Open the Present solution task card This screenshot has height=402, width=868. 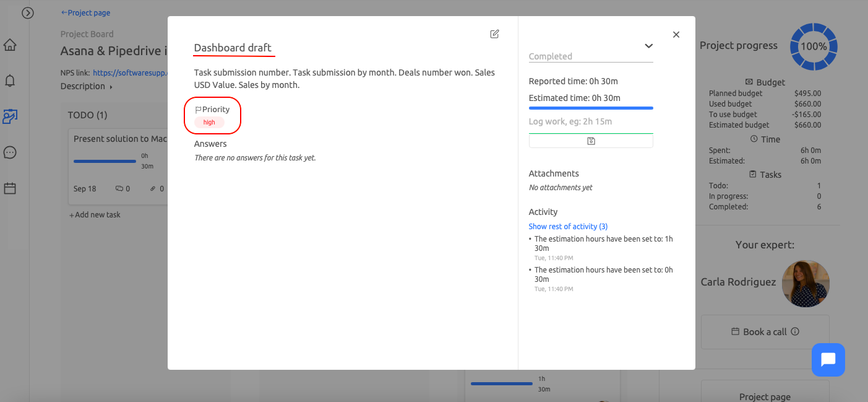pos(118,166)
